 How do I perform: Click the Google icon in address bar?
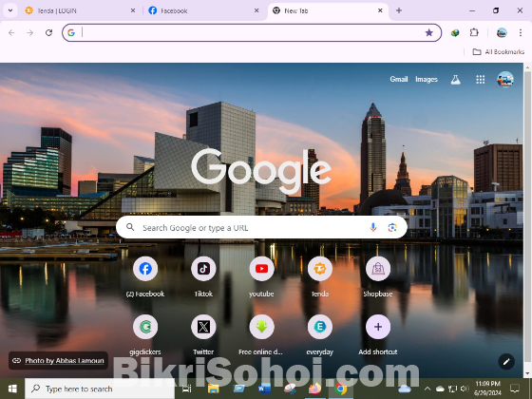point(71,32)
